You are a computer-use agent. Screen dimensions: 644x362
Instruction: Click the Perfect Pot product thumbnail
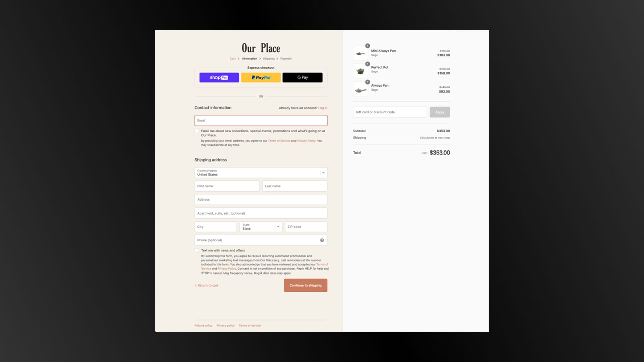(x=360, y=71)
